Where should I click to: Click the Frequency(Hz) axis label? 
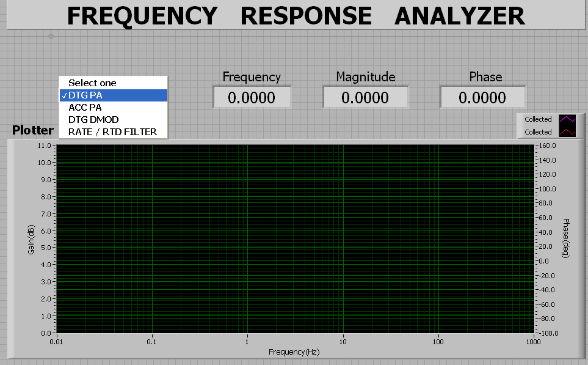294,352
